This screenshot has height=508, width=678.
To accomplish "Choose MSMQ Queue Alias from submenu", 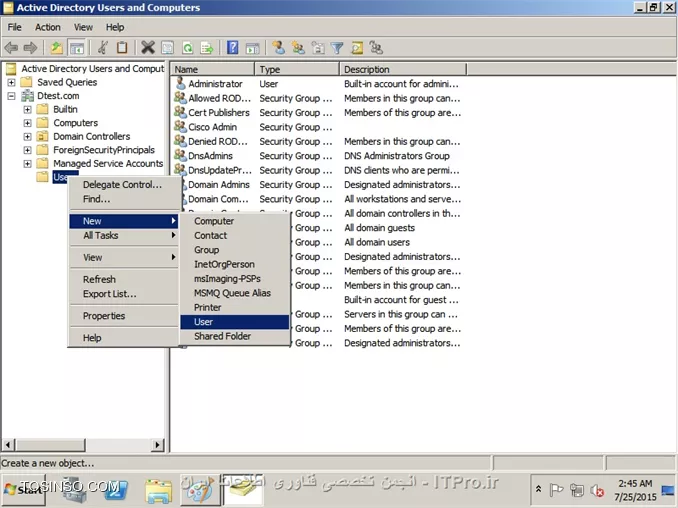I will [x=234, y=293].
